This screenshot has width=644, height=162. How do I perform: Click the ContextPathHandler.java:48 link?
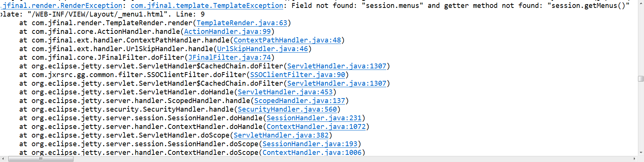click(x=287, y=40)
